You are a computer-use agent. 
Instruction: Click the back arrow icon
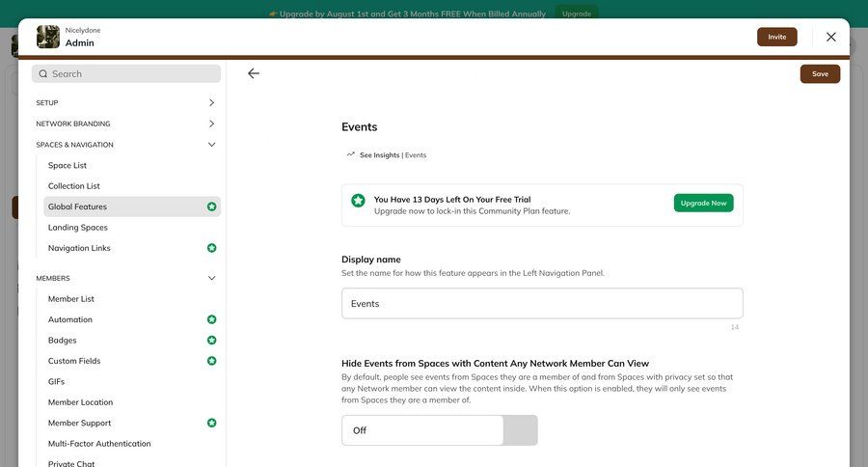point(254,73)
